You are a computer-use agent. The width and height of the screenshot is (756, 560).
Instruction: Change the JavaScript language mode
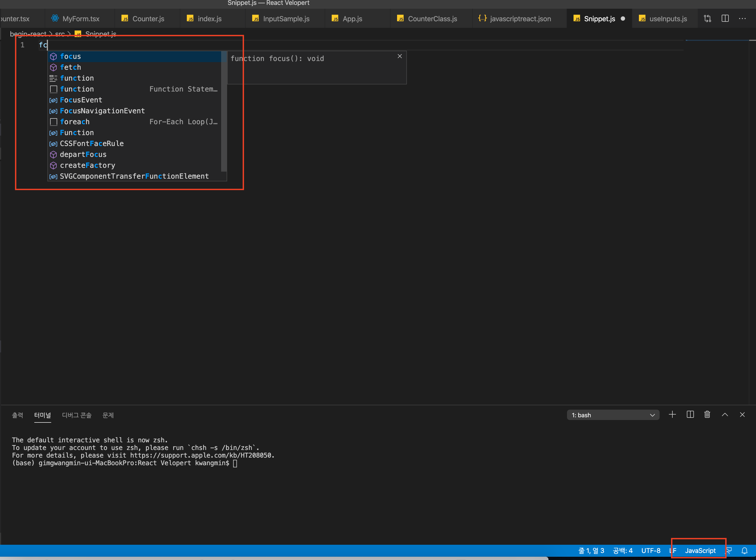[700, 551]
